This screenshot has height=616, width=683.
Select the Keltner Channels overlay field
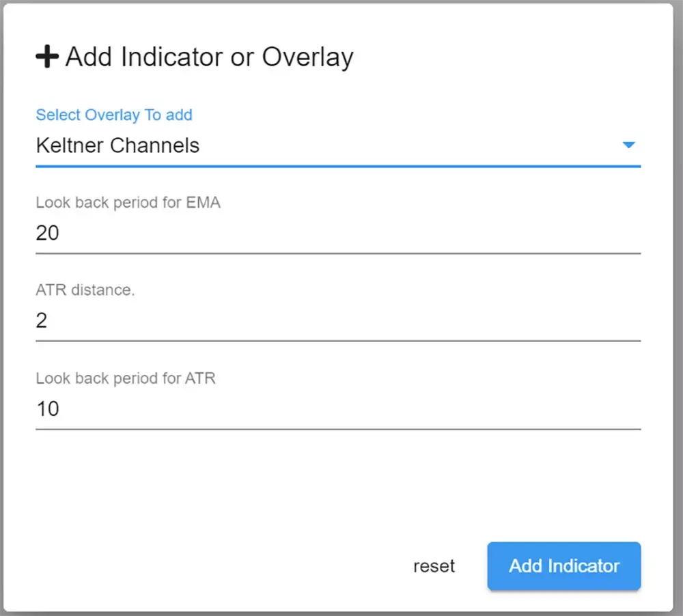[338, 146]
